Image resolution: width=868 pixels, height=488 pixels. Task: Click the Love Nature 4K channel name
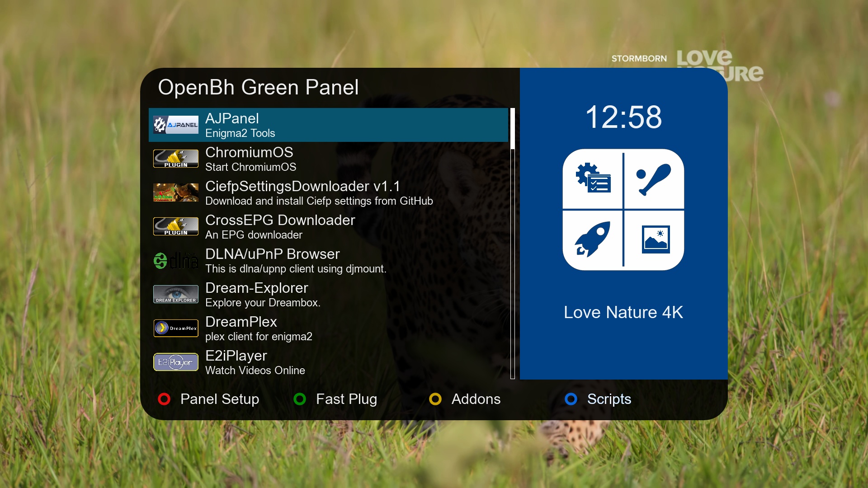coord(623,312)
